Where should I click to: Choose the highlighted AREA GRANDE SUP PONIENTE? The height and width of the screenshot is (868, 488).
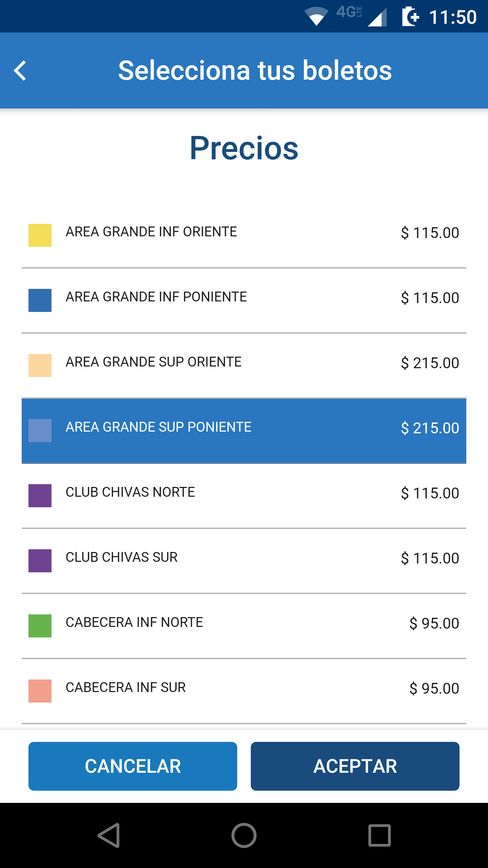point(244,431)
